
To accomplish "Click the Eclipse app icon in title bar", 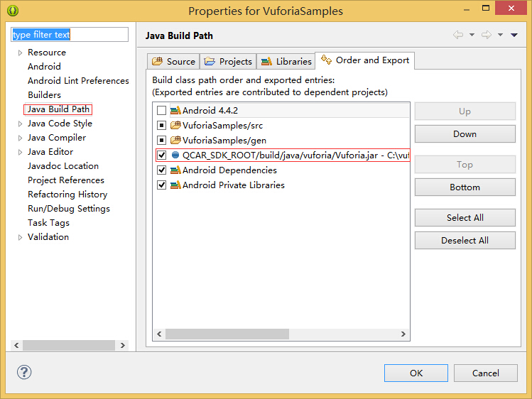I will coord(13,11).
